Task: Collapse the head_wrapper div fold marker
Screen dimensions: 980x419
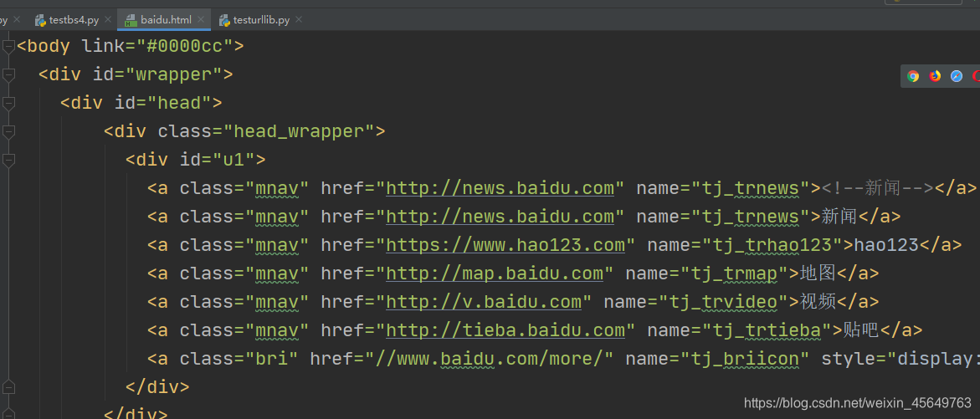Action: pyautogui.click(x=8, y=132)
